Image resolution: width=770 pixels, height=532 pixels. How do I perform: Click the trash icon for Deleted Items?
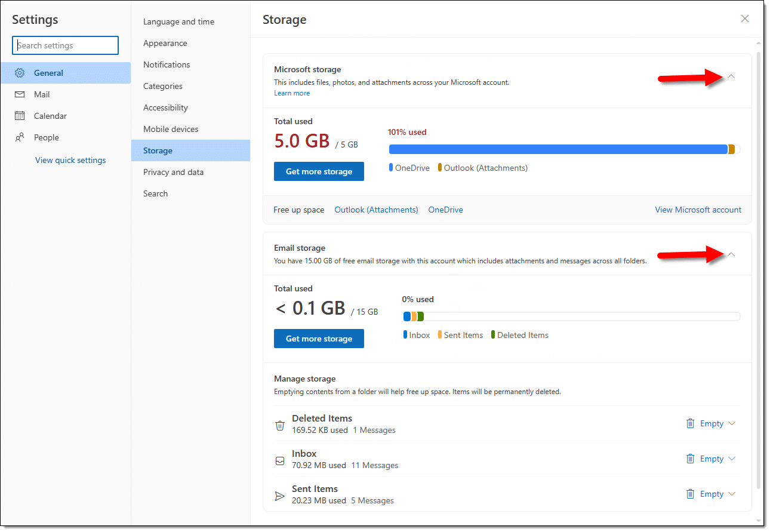pyautogui.click(x=690, y=423)
